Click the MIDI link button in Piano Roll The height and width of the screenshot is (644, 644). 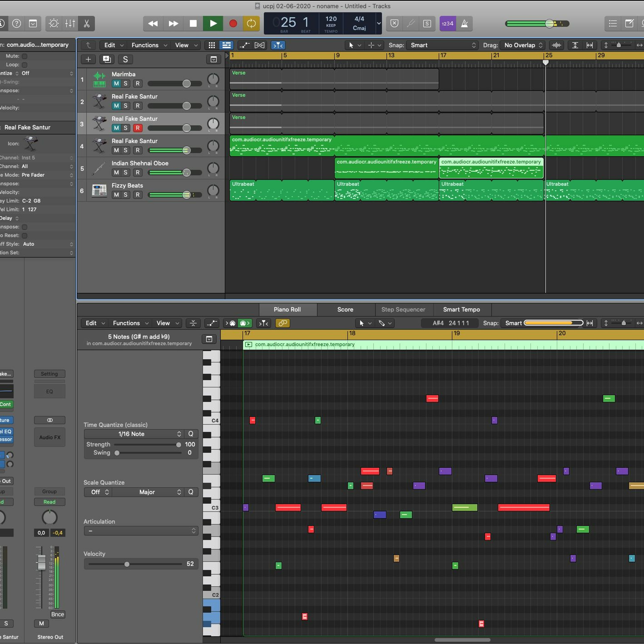282,323
